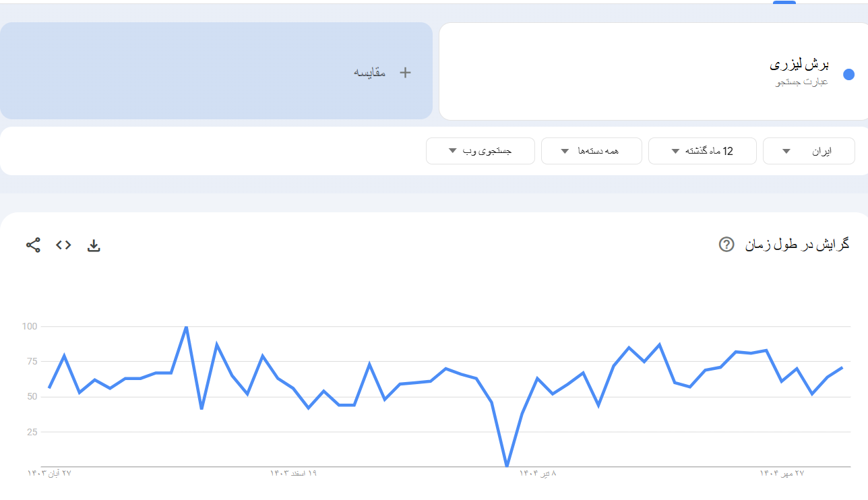Open the همه دسته‌ها categories dropdown
The width and height of the screenshot is (868, 500).
[x=591, y=151]
